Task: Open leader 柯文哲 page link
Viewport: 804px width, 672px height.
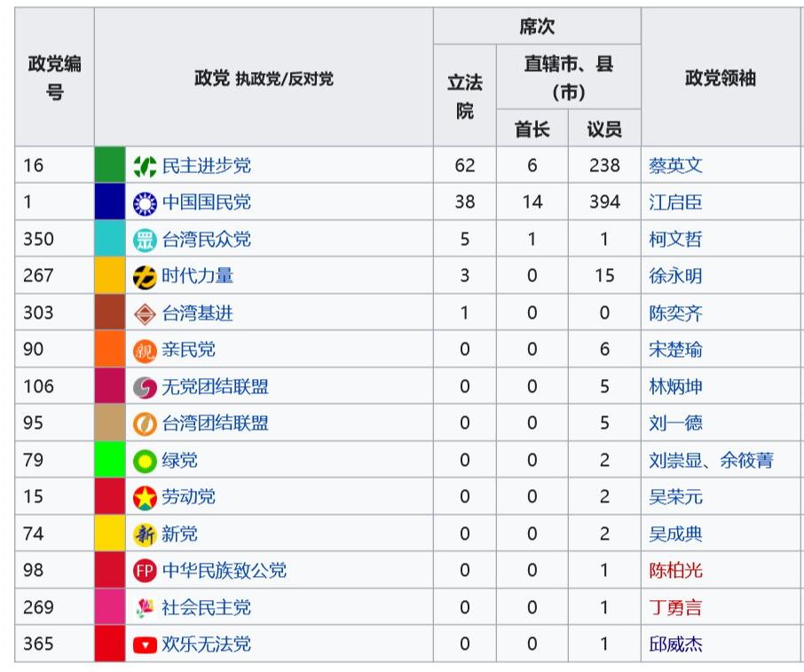Action: 675,240
